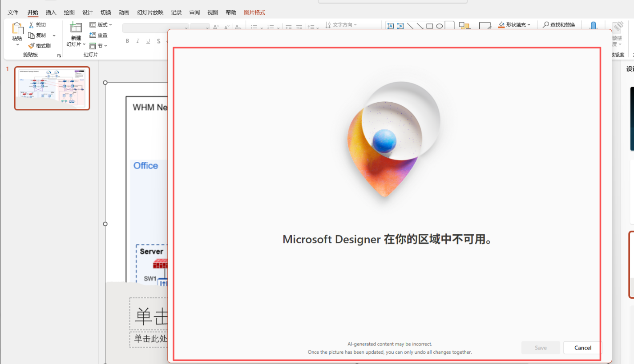Choose the ellipse shape
The height and width of the screenshot is (364, 634).
(x=439, y=26)
